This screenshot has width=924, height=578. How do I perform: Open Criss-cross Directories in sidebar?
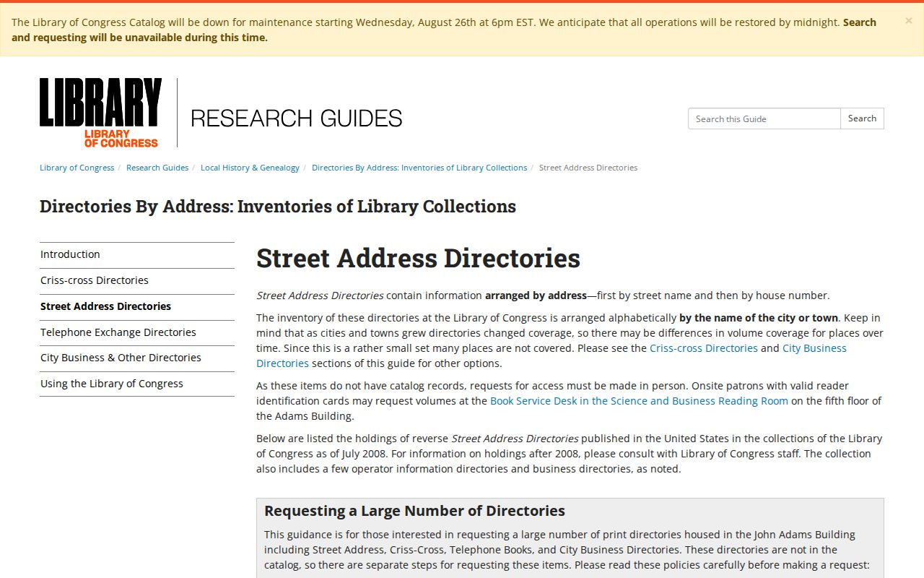[137, 280]
